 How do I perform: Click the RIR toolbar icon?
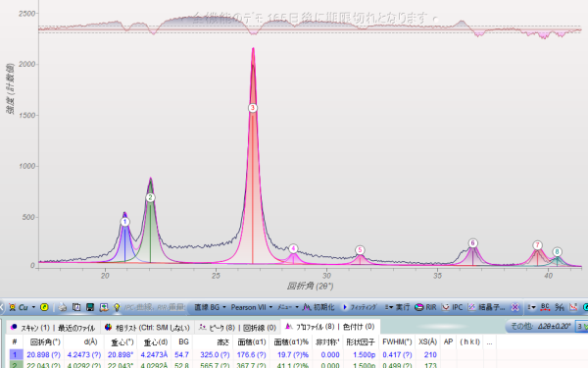click(x=425, y=307)
